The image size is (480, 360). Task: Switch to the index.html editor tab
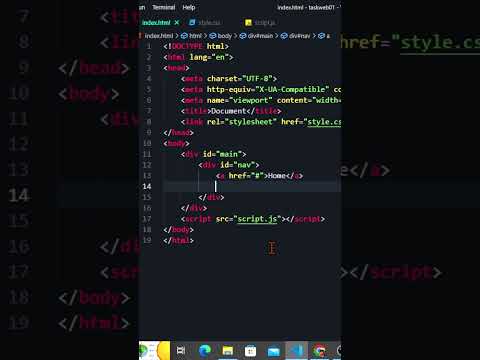pos(156,23)
